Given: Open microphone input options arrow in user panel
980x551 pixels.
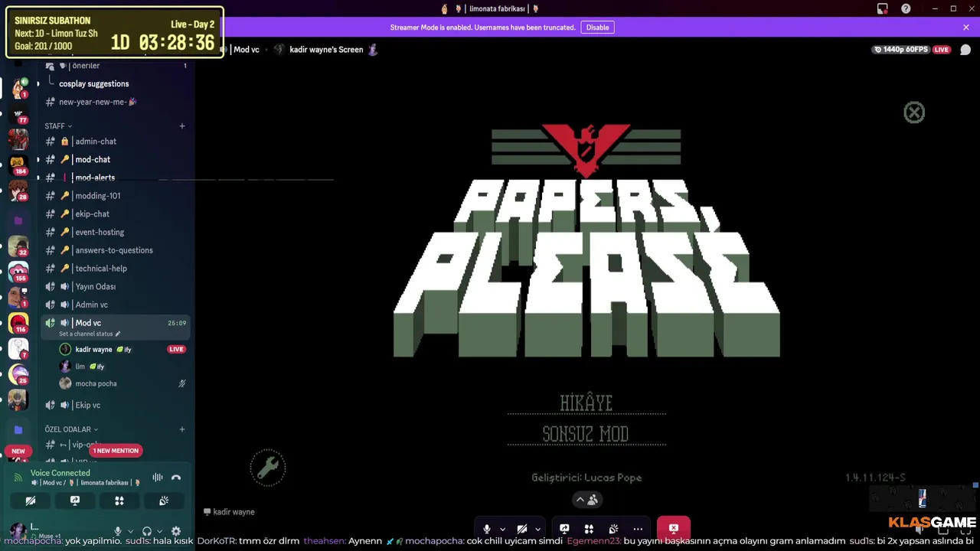Looking at the screenshot, I should click(130, 531).
